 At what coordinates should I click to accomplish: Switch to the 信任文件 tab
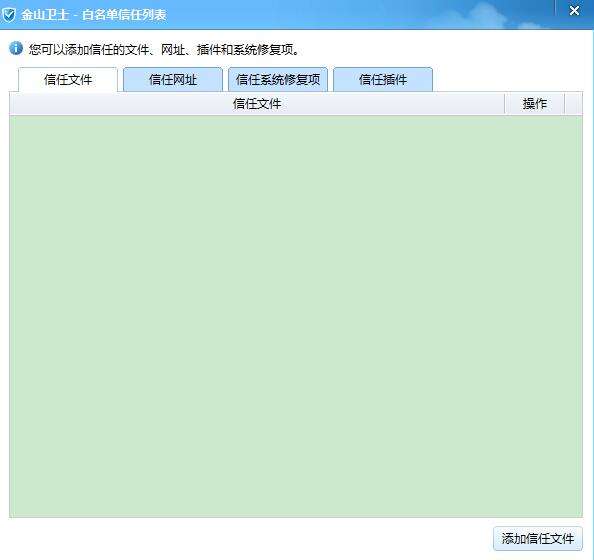[x=68, y=80]
